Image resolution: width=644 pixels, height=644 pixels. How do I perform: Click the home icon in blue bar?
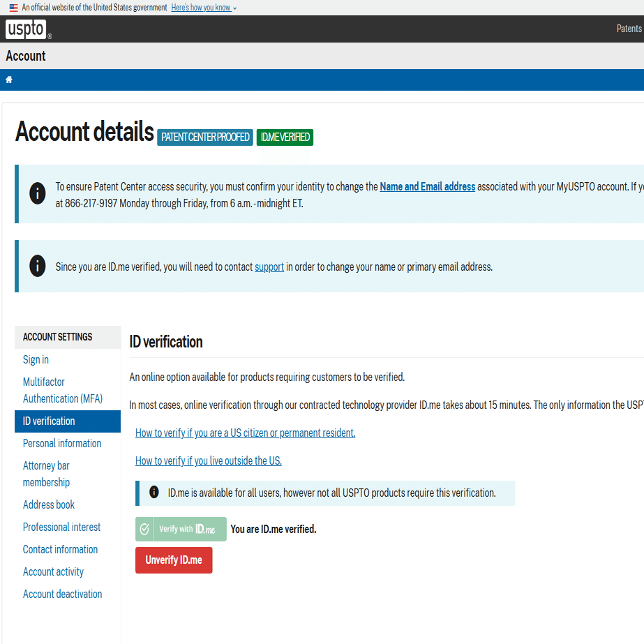tap(9, 80)
